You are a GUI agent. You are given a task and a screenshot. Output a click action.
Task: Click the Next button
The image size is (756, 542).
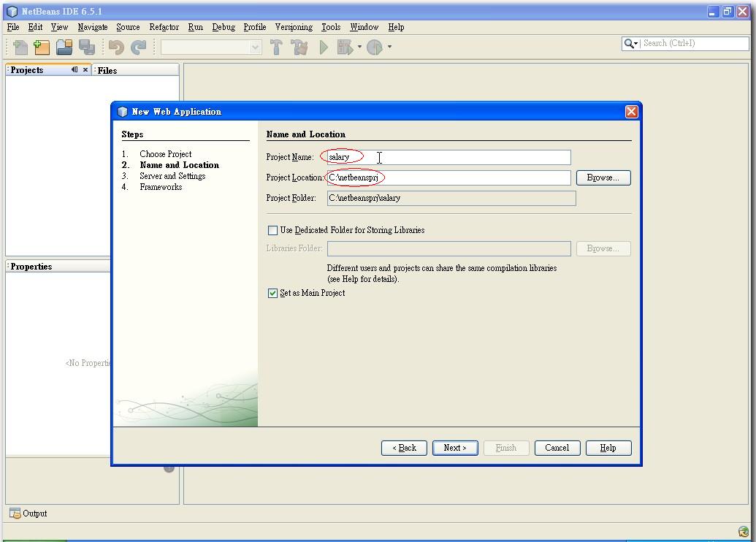[x=455, y=448]
